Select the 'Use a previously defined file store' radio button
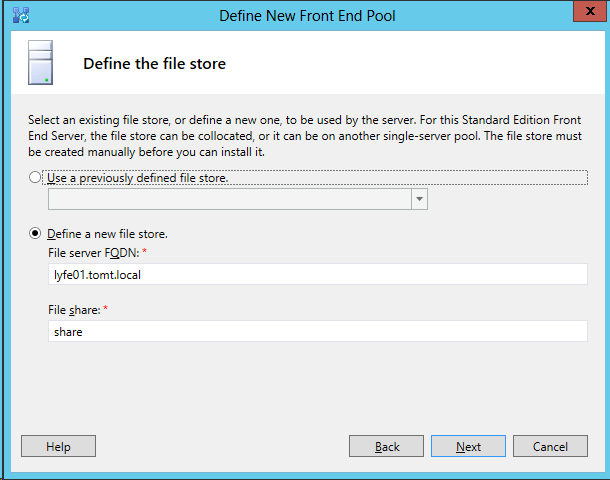Screen dimensions: 610x480 (x=35, y=177)
